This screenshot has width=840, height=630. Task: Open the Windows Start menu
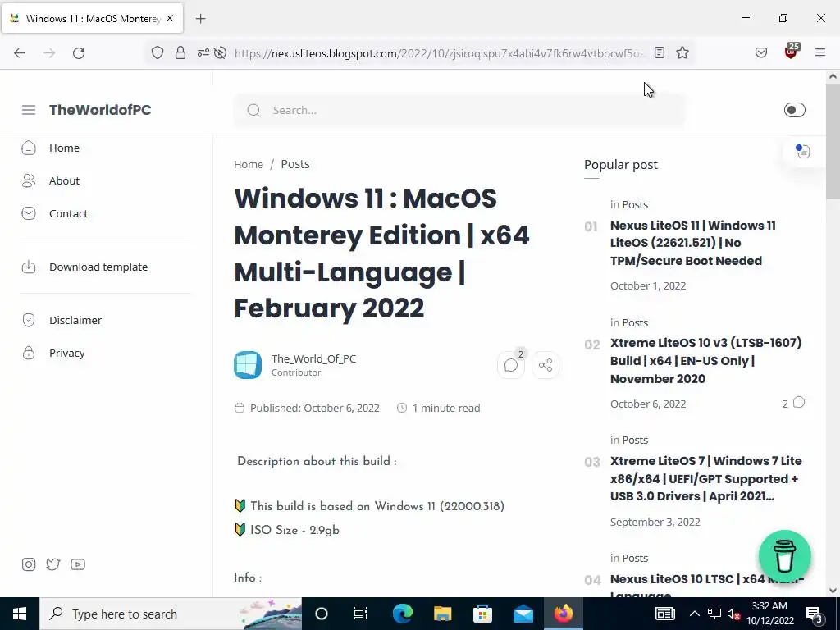(x=20, y=614)
